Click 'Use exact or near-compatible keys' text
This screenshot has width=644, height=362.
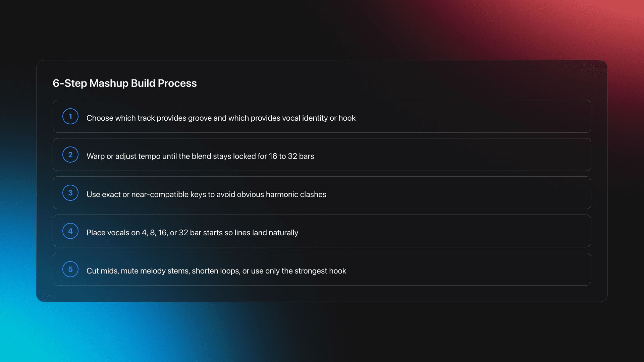(146, 194)
